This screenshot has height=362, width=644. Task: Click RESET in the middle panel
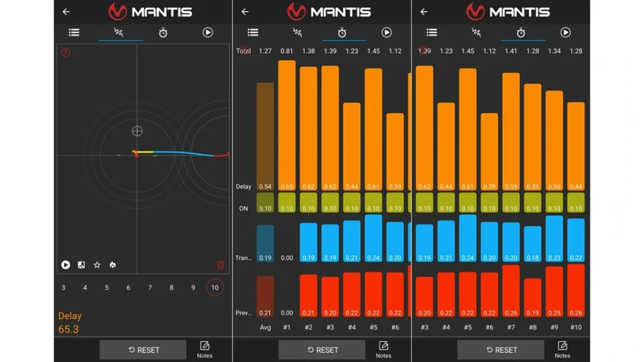coord(322,350)
